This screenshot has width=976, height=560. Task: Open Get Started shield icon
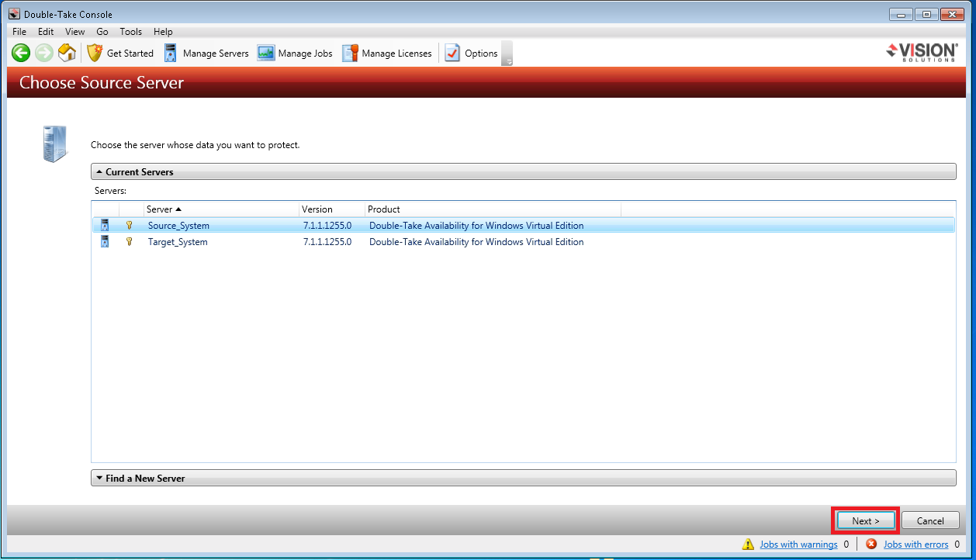point(95,53)
